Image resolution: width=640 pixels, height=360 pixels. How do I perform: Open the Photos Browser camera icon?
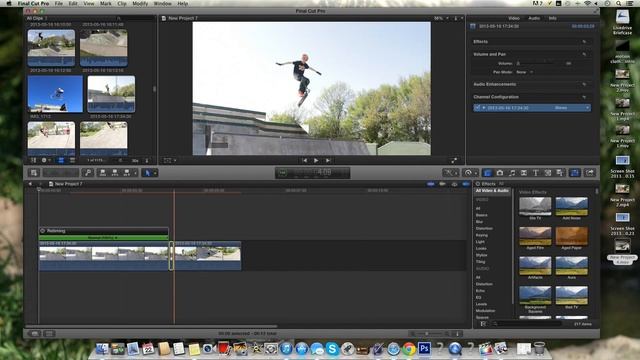click(x=500, y=173)
